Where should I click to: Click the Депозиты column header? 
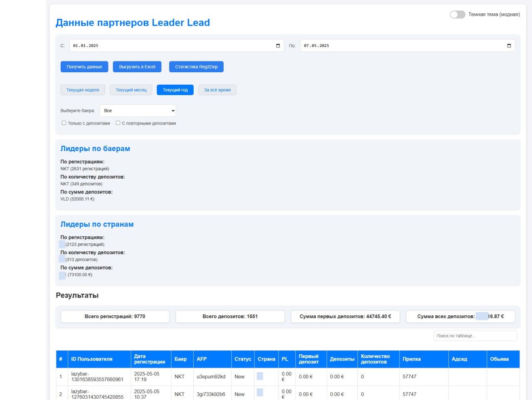(342, 359)
